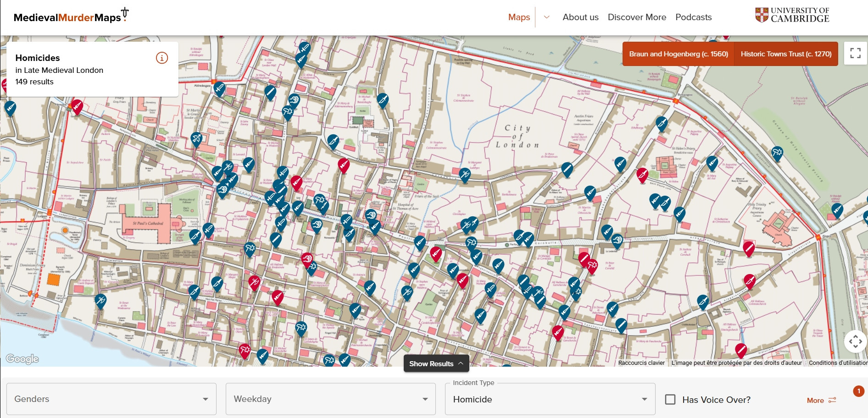Viewport: 868px width, 418px height.
Task: Select blue pin at Aldredesgate gate
Action: 219,89
